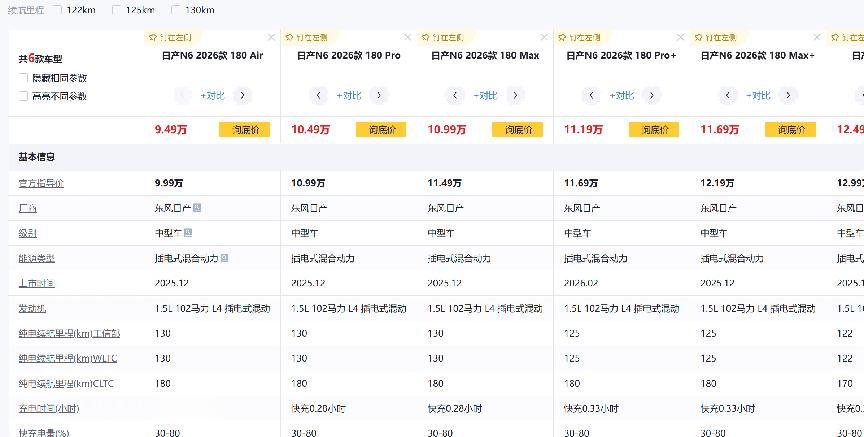Click left arrow under 180 Max+
The width and height of the screenshot is (864, 437).
(728, 95)
